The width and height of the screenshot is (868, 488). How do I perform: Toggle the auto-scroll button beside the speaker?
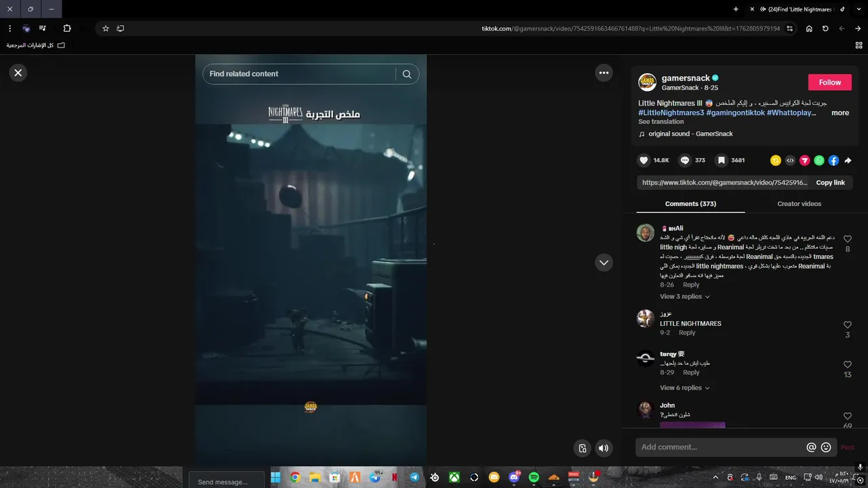pos(582,448)
